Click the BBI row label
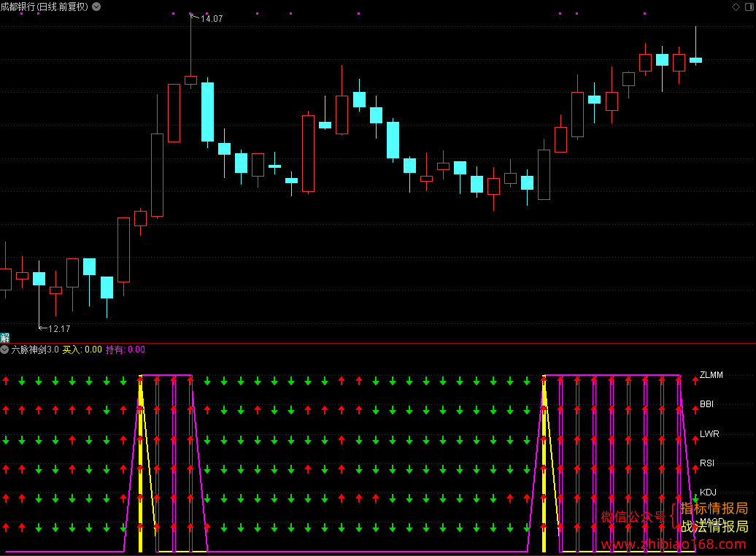 pyautogui.click(x=706, y=404)
